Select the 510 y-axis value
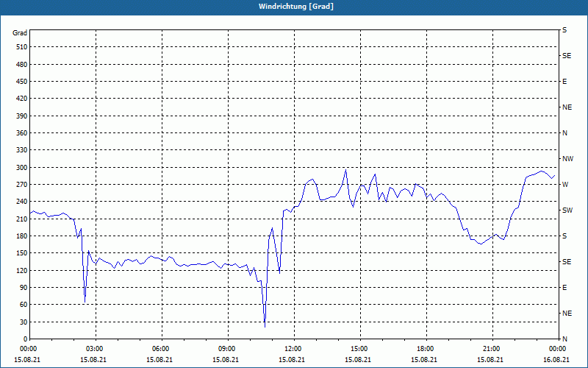The height and width of the screenshot is (368, 588). pos(21,47)
